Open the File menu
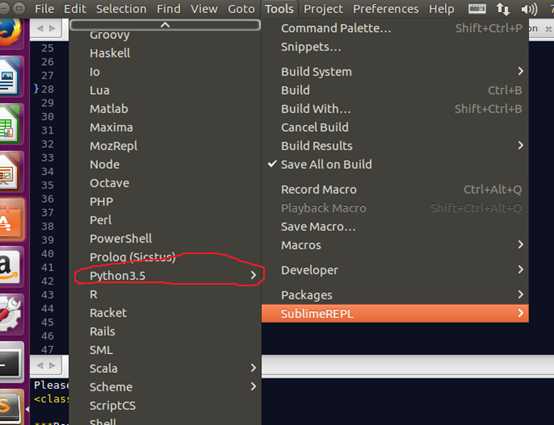Viewport: 554px width, 425px height. (45, 9)
